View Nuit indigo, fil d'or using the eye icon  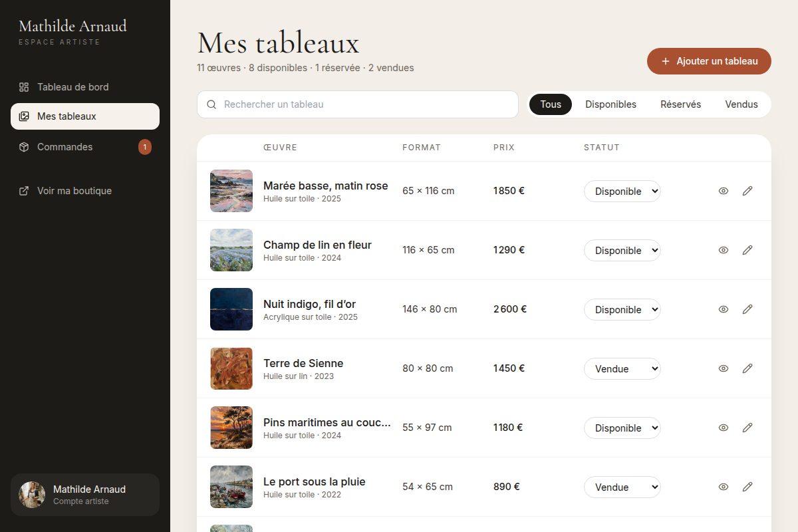724,309
